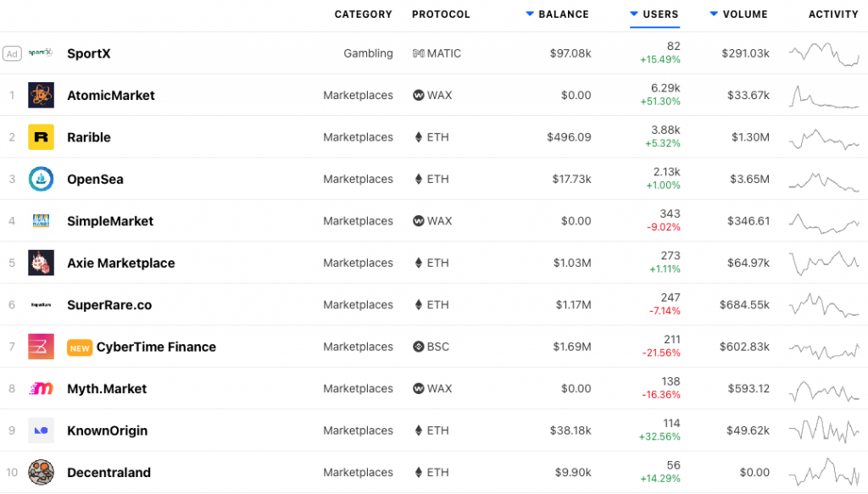The height and width of the screenshot is (494, 868).
Task: Click the Ad badge beside SportX
Action: (x=12, y=53)
